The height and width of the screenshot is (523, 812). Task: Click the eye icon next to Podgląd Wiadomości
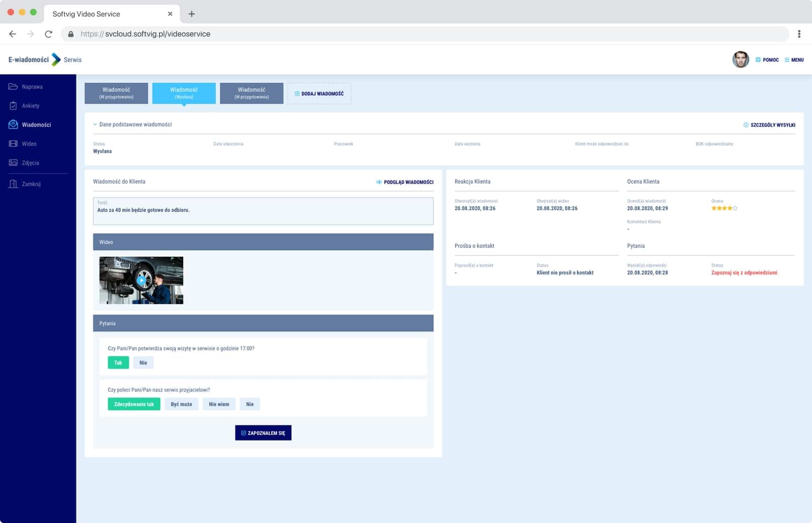378,181
